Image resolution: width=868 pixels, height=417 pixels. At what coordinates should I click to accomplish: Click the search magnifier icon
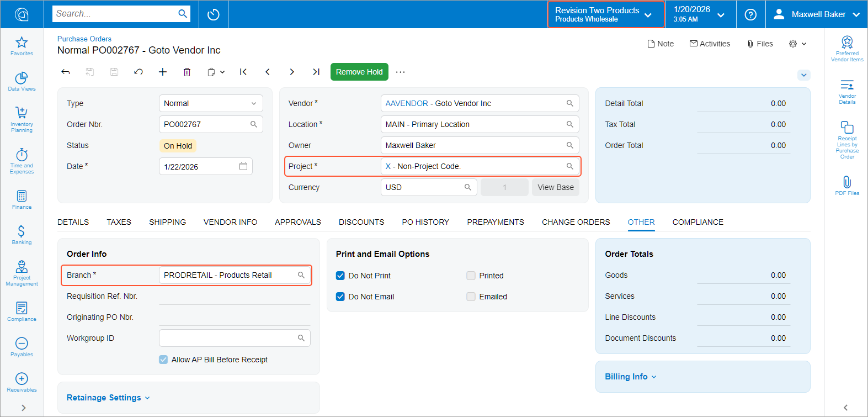tap(183, 14)
